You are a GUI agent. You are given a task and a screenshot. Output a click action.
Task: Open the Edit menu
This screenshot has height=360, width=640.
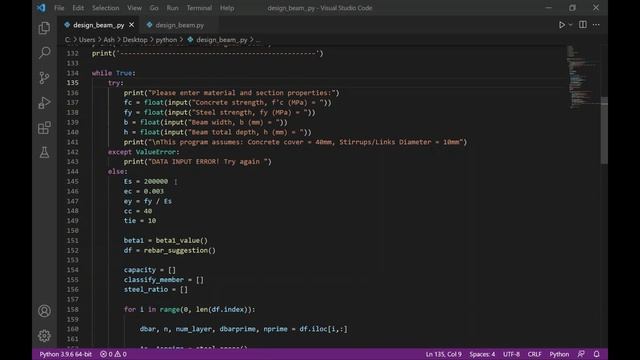(78, 8)
